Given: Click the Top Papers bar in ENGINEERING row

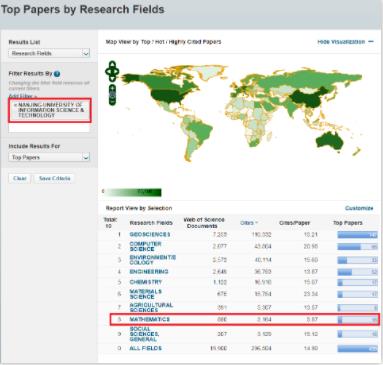Looking at the screenshot, I should point(357,272).
